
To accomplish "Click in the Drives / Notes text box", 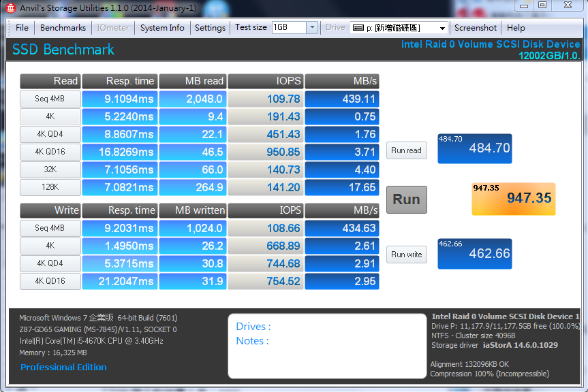I will point(327,346).
